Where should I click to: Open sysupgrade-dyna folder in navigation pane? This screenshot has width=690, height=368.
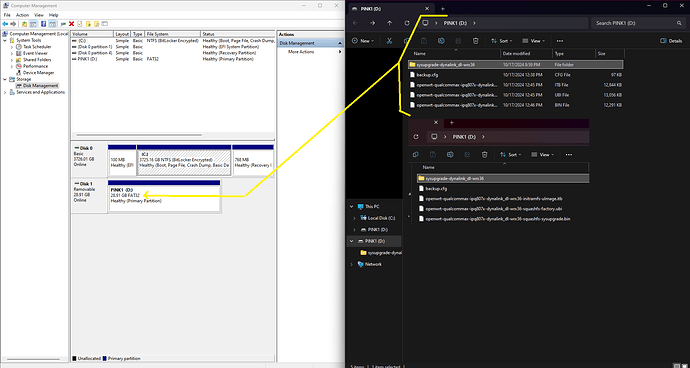tap(381, 253)
